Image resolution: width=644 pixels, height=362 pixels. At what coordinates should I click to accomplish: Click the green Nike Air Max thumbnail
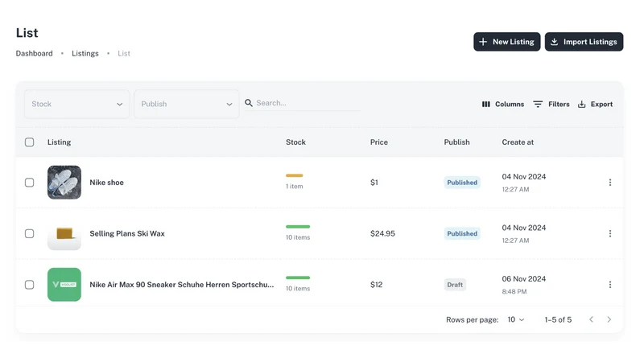tap(64, 285)
